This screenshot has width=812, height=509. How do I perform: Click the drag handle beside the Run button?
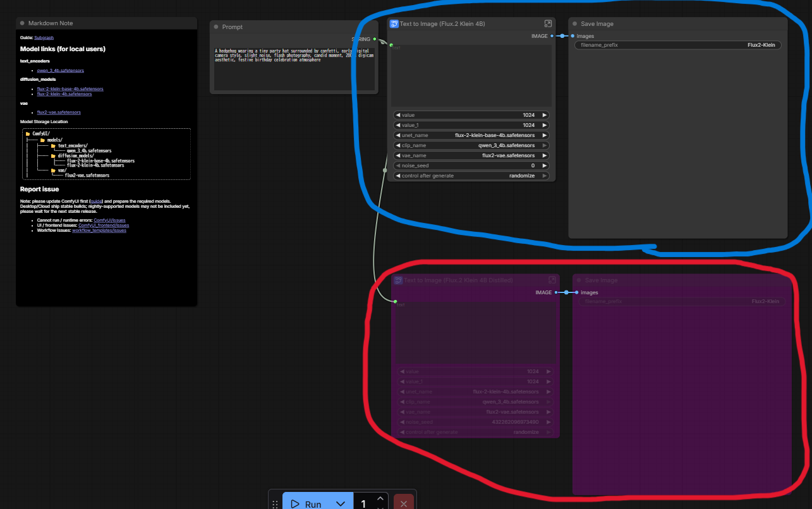(x=275, y=504)
